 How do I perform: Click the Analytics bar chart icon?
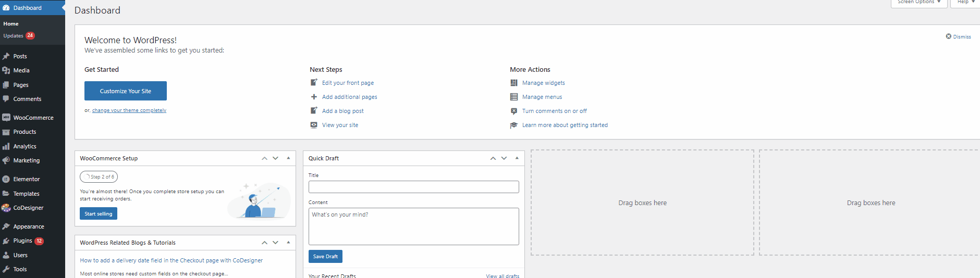(x=6, y=146)
